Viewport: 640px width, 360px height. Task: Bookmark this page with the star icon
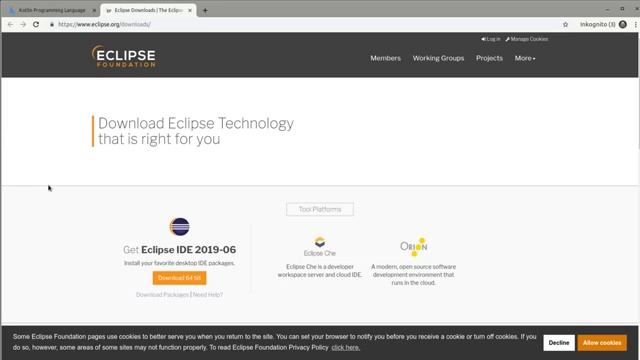click(x=565, y=24)
